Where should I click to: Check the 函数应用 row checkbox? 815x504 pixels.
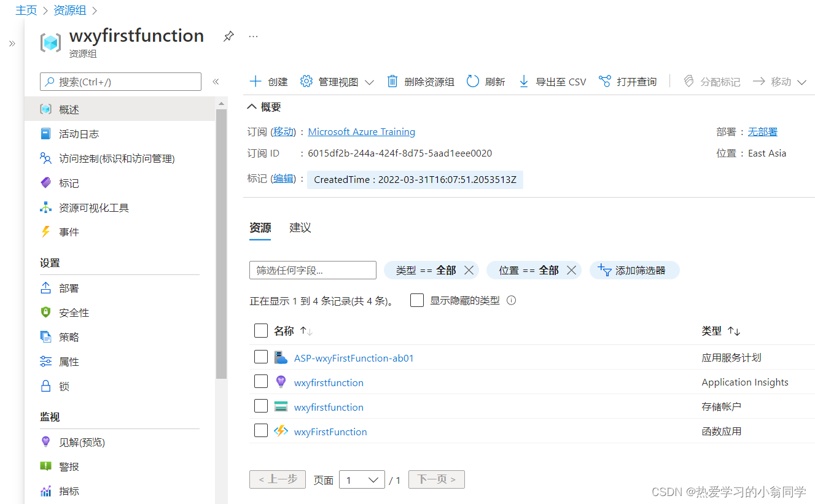coord(261,430)
